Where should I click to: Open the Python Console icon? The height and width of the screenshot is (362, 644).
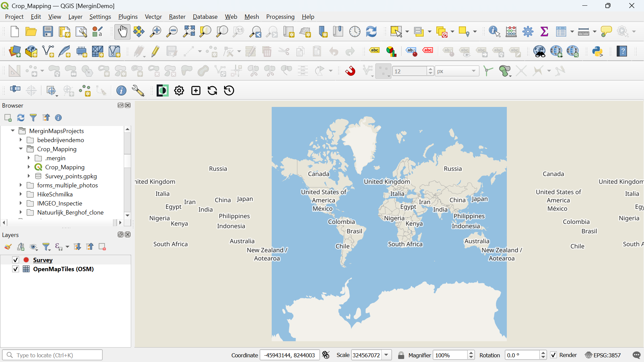point(597,52)
